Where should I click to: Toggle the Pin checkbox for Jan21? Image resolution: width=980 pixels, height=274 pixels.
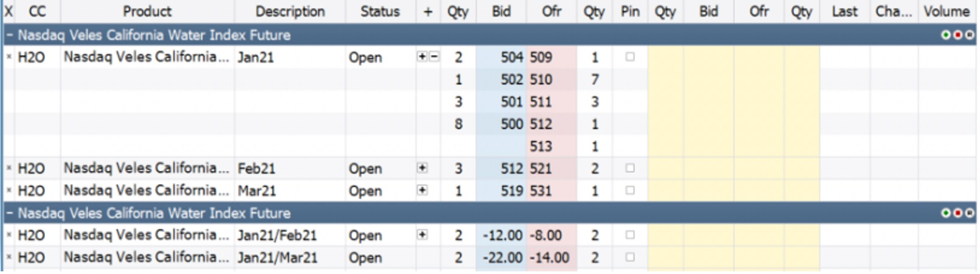point(630,57)
